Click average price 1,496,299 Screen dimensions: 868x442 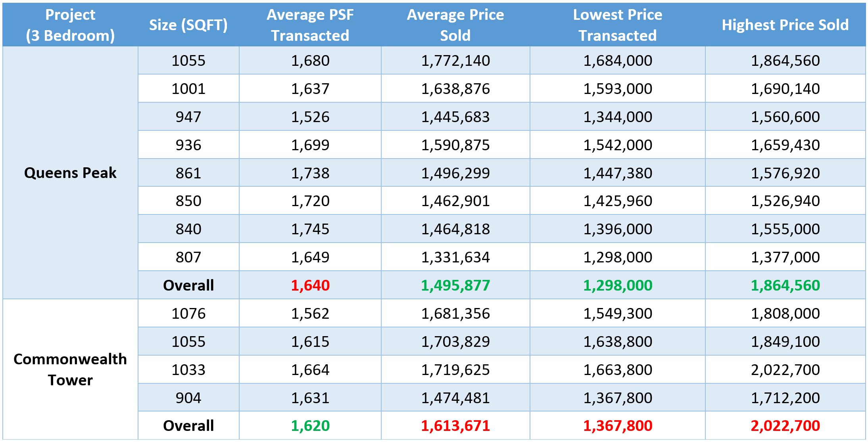click(455, 173)
